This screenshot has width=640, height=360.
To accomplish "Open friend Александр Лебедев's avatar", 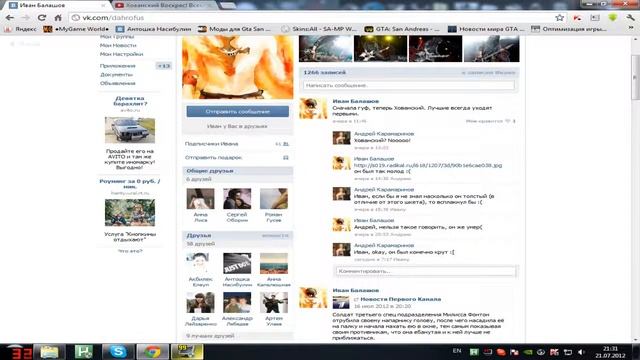I will pyautogui.click(x=237, y=302).
